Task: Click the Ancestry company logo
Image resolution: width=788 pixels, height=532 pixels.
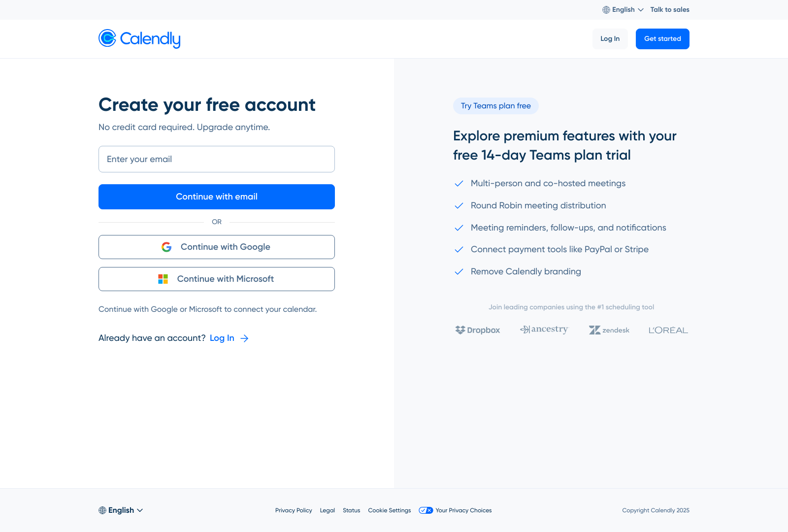Action: [544, 330]
